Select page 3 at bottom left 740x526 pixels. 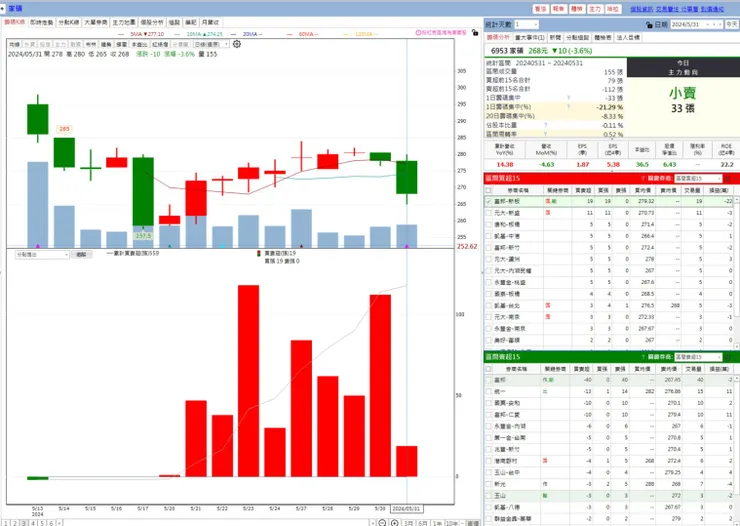point(24,523)
